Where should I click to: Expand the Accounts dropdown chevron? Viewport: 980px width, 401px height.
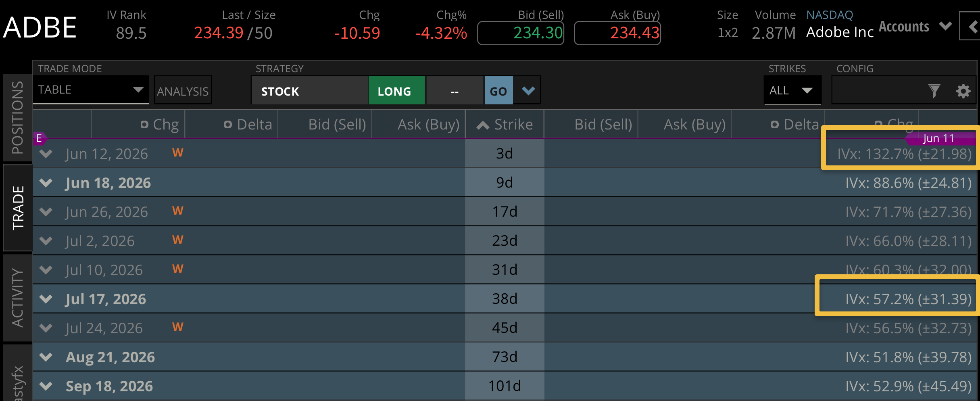[x=945, y=26]
